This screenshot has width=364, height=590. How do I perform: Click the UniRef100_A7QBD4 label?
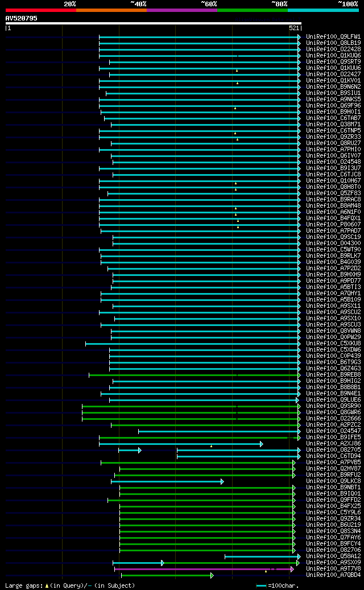click(x=333, y=575)
